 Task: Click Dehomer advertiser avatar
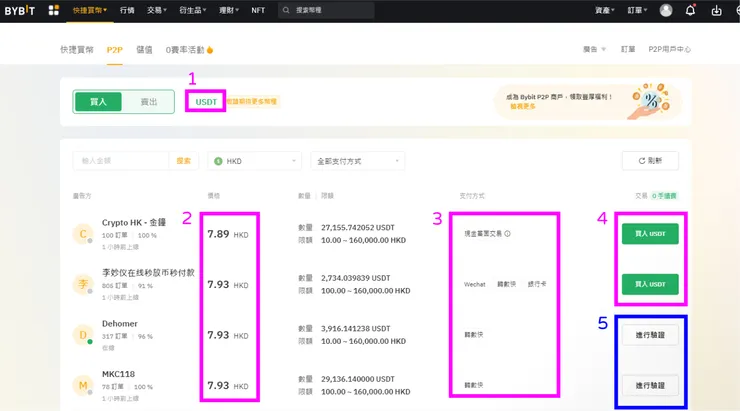coord(83,335)
